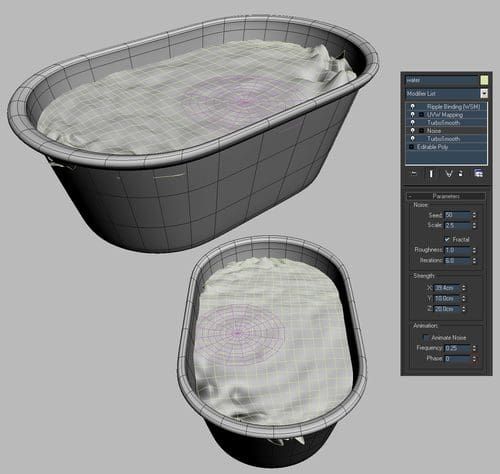
Task: Expand UVW Mapping sub-objects
Action: (x=421, y=115)
